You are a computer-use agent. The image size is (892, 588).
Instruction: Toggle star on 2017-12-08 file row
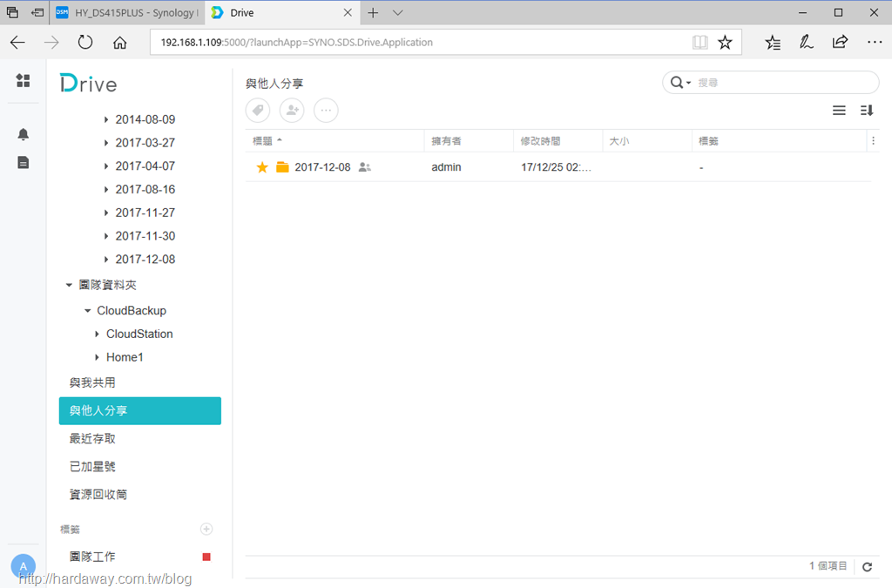(x=262, y=167)
